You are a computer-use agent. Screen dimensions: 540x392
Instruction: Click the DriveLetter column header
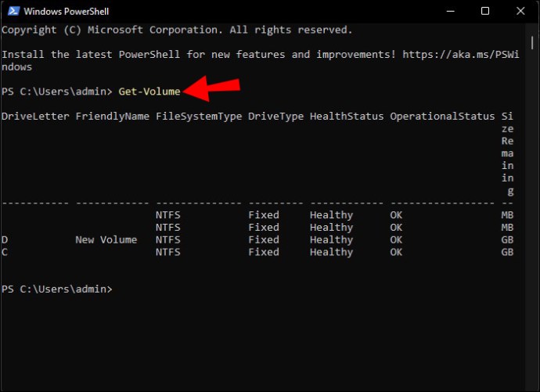pyautogui.click(x=35, y=116)
